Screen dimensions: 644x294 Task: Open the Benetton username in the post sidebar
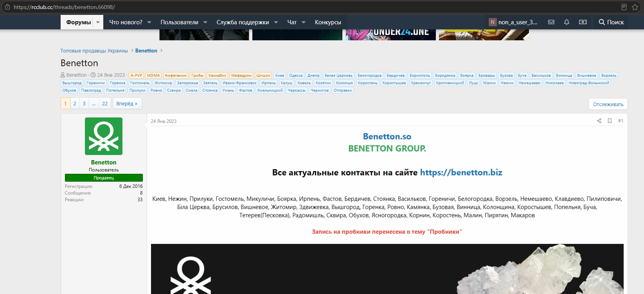click(x=104, y=162)
